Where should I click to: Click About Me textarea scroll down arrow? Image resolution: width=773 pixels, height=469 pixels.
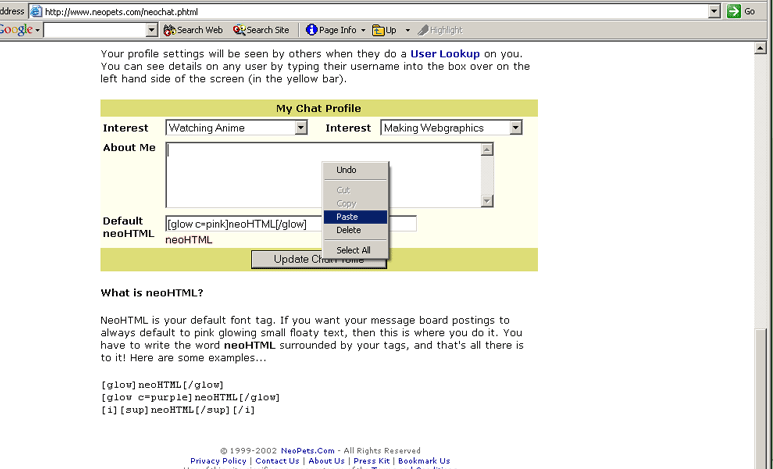[x=487, y=200]
